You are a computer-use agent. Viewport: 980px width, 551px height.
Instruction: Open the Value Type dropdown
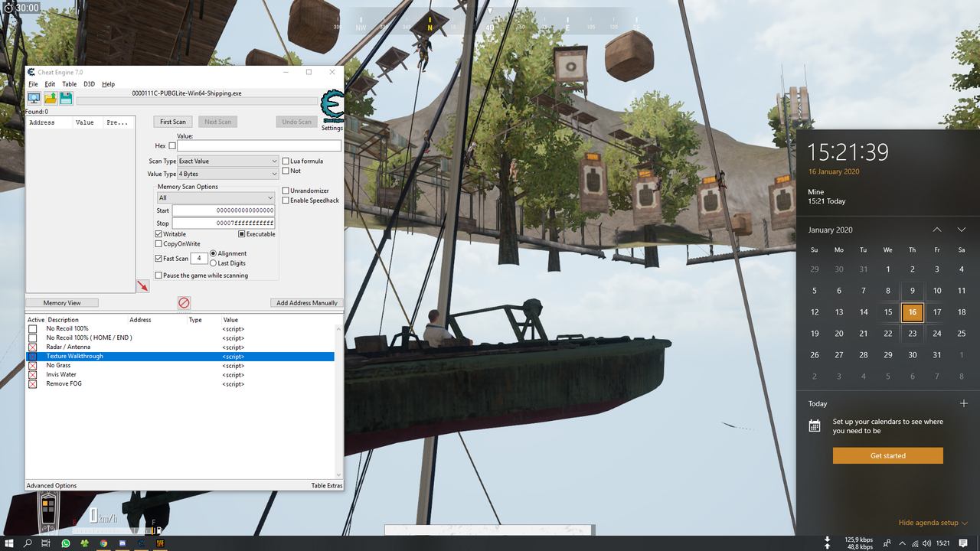(x=227, y=174)
